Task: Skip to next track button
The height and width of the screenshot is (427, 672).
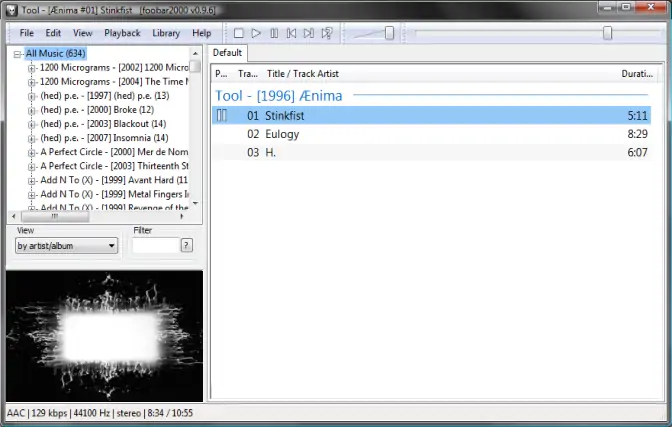Action: [x=309, y=33]
